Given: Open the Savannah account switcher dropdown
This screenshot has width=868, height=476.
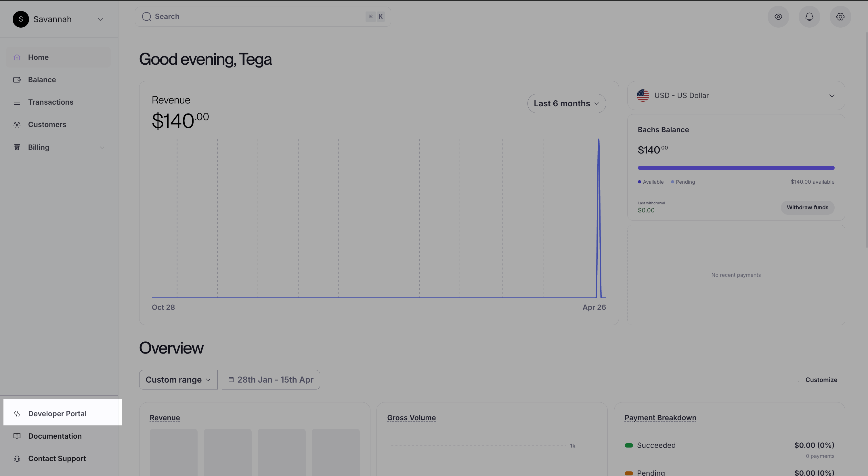Looking at the screenshot, I should tap(58, 19).
